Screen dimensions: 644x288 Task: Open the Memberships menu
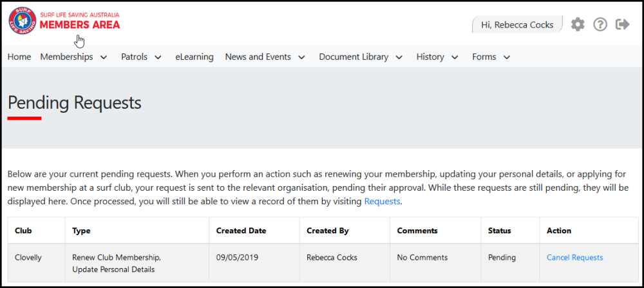point(66,57)
